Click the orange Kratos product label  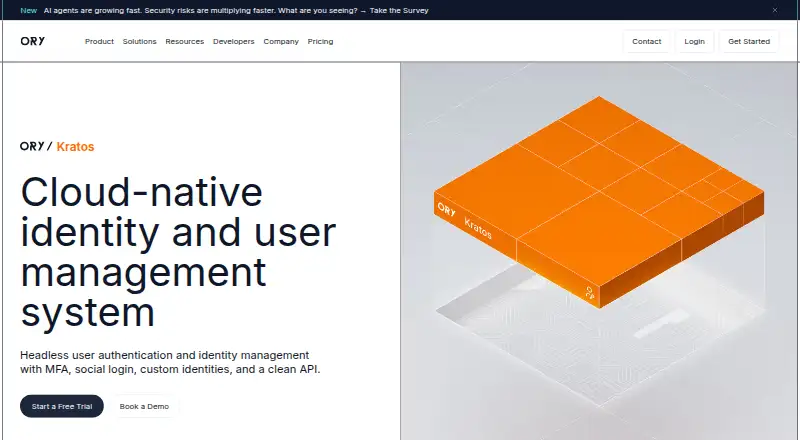point(76,146)
